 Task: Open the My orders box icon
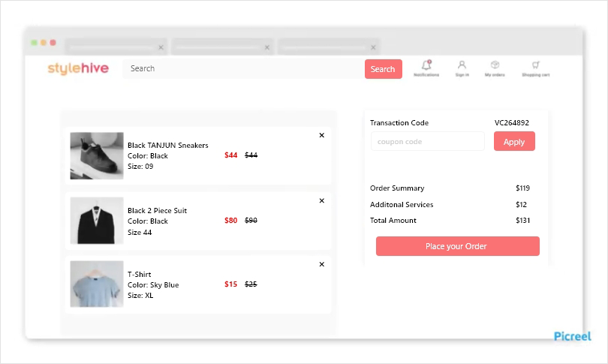coord(495,65)
